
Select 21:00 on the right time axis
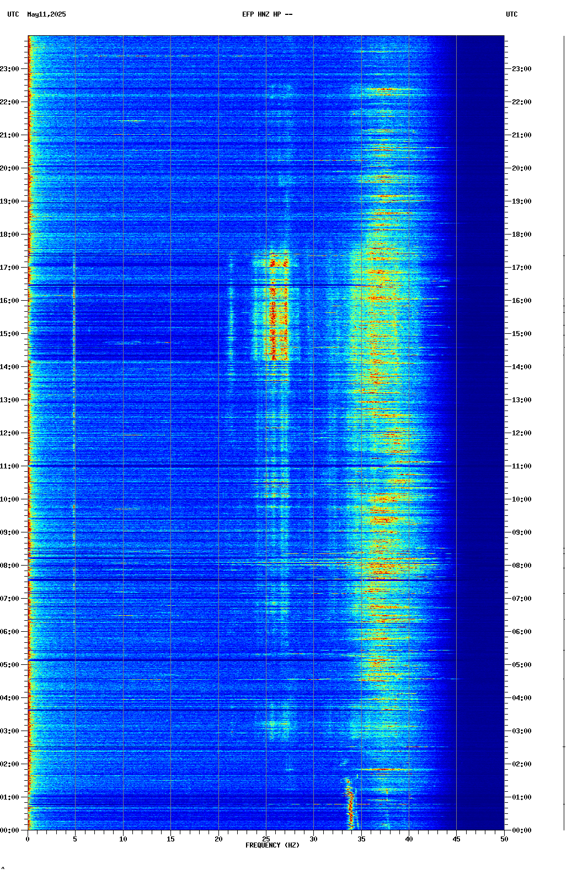tap(522, 135)
